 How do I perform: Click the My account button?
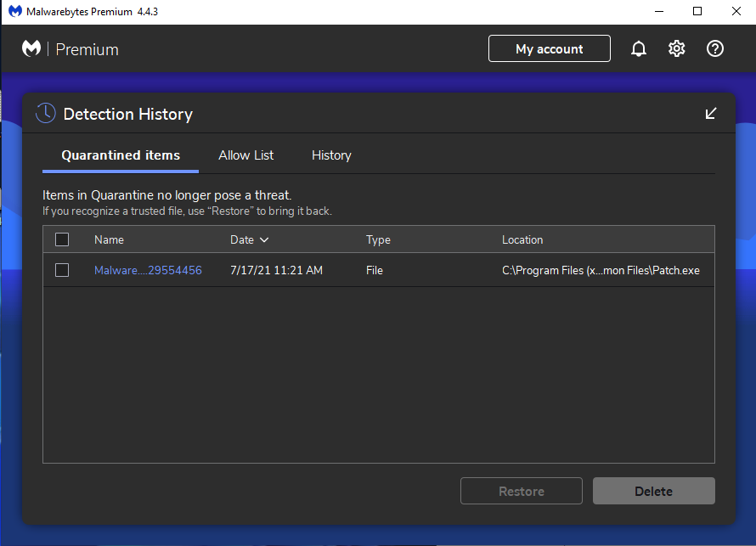[x=549, y=48]
